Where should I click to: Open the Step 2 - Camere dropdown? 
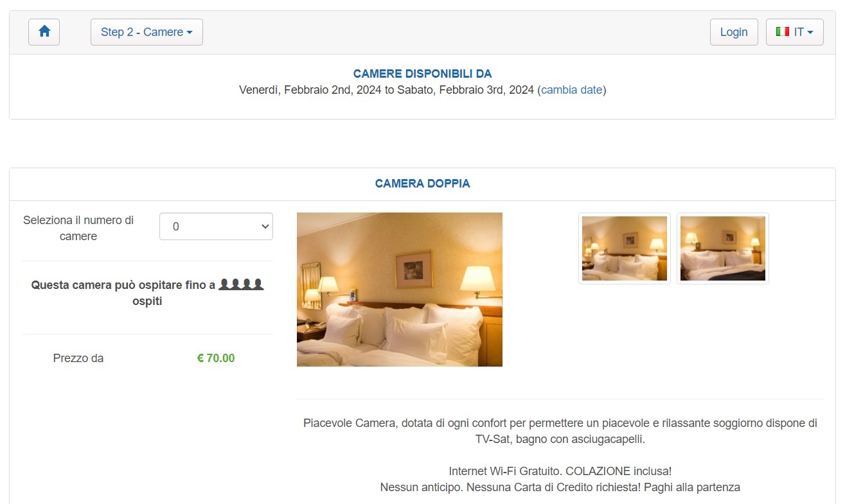(147, 32)
